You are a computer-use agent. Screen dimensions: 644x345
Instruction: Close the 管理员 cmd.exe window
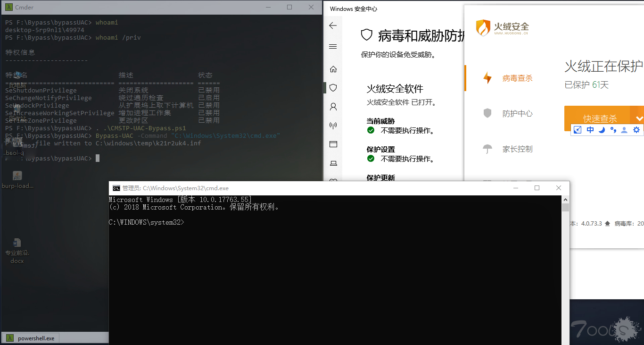(559, 188)
